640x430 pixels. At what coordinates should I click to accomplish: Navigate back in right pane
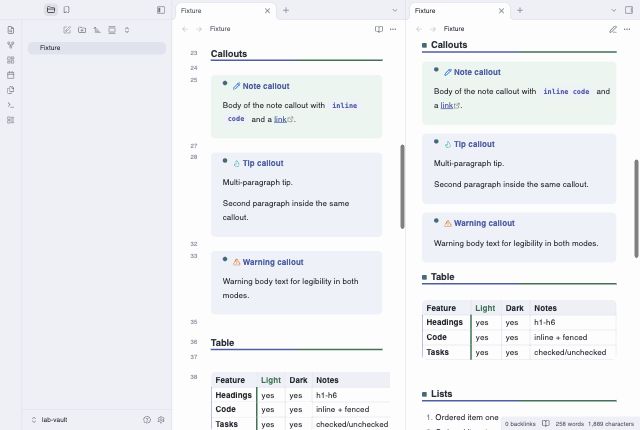[419, 29]
